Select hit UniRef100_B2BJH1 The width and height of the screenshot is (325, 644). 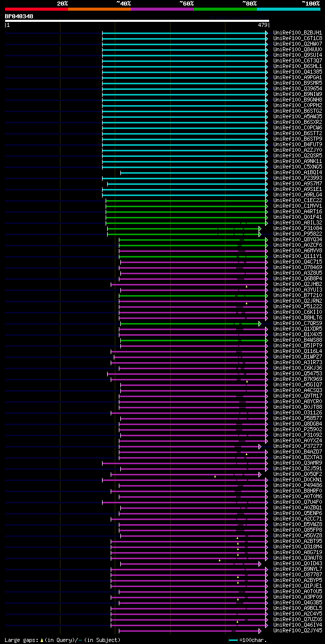298,33
